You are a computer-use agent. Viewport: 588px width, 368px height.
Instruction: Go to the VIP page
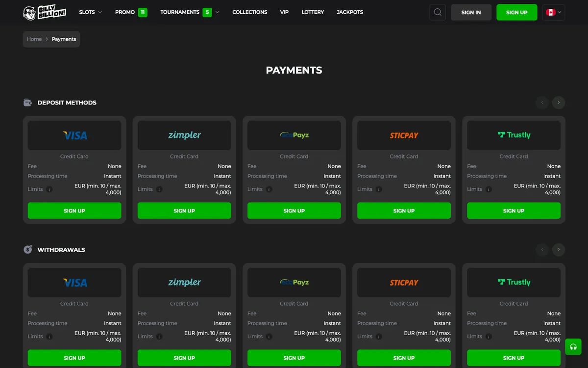pos(284,12)
